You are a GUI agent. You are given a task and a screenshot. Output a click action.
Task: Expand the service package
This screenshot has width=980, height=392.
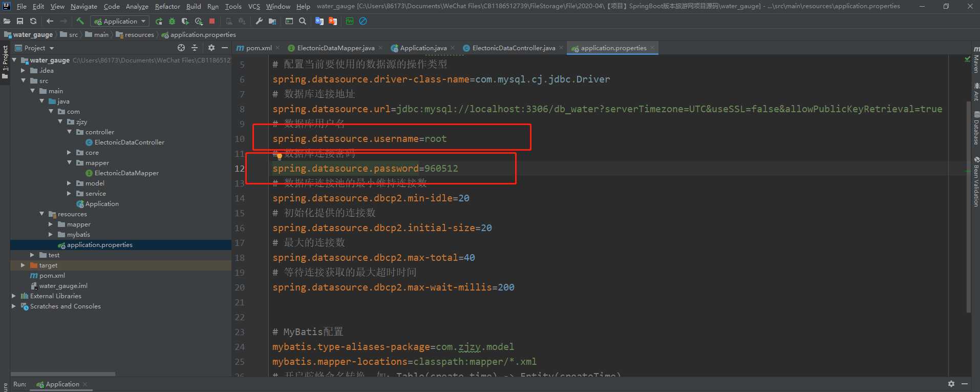[69, 193]
